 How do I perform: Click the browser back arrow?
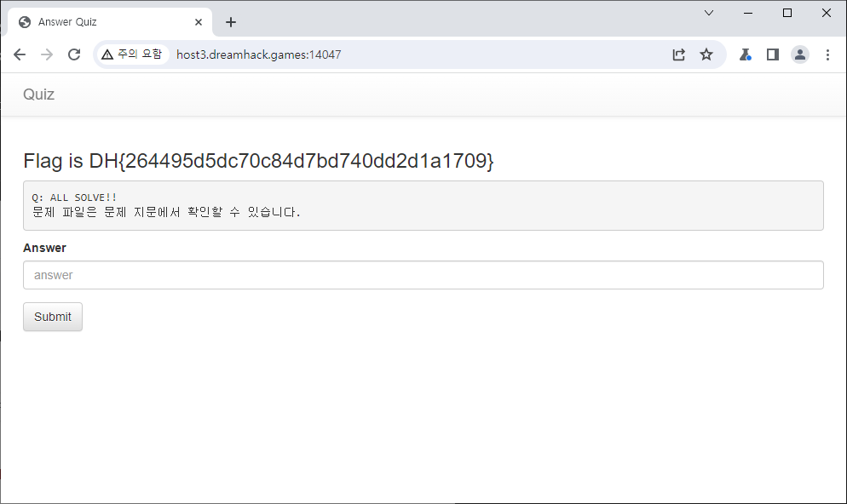click(20, 54)
